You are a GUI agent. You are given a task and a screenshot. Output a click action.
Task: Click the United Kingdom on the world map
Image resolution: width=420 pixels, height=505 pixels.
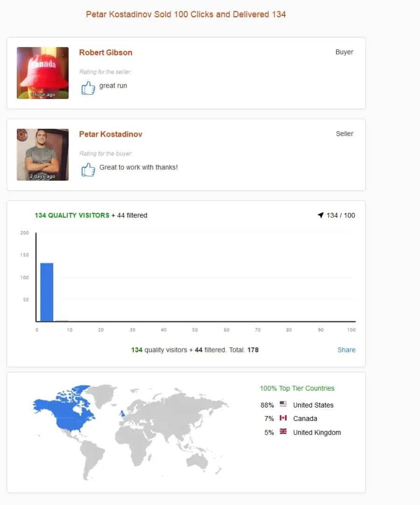pyautogui.click(x=122, y=413)
